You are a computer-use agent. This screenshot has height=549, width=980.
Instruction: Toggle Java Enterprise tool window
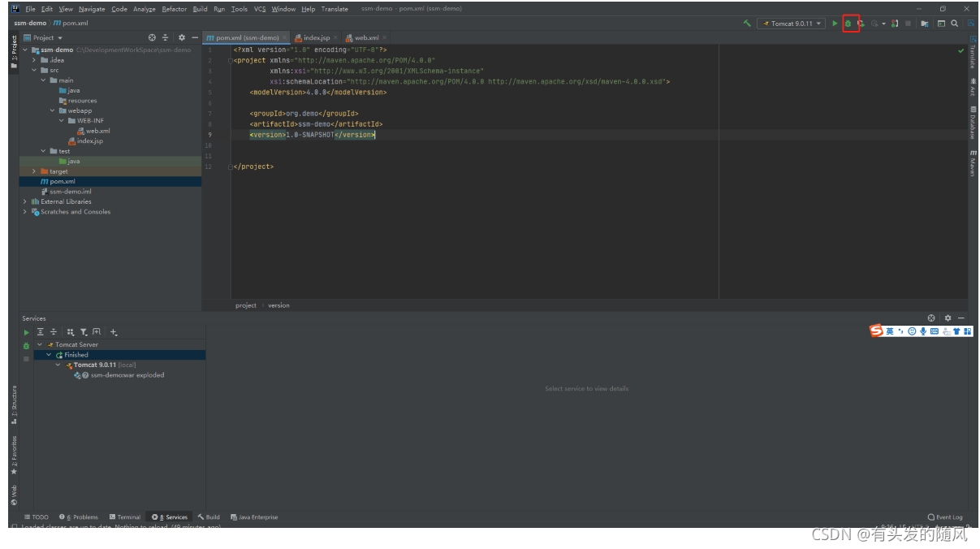(254, 517)
